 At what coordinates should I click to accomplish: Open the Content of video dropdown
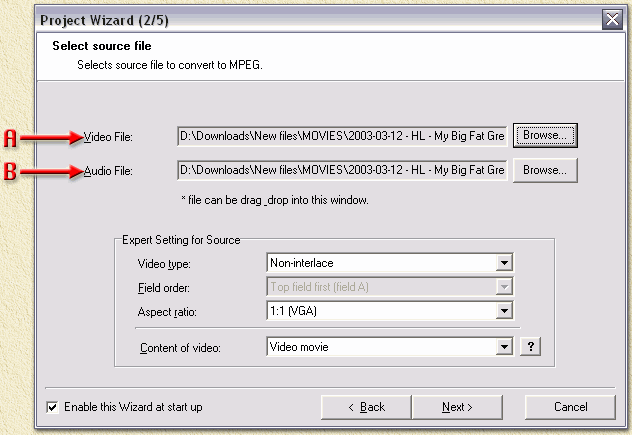click(x=389, y=347)
